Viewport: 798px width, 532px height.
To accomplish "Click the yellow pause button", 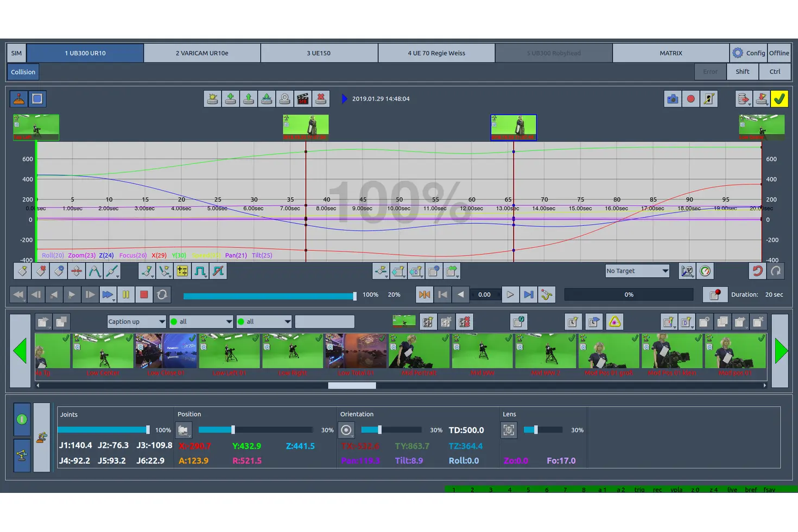I will click(126, 295).
